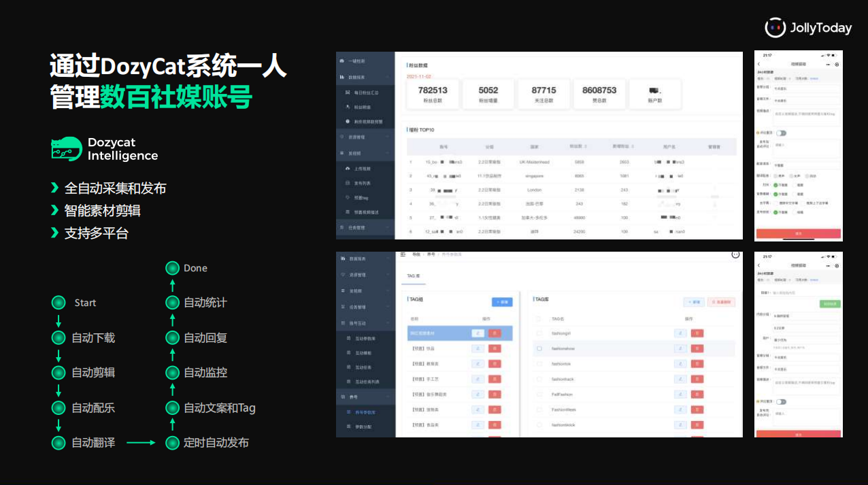The width and height of the screenshot is (868, 485).
Task: Click blue 新增 button in TAG组 panel
Action: coord(502,301)
